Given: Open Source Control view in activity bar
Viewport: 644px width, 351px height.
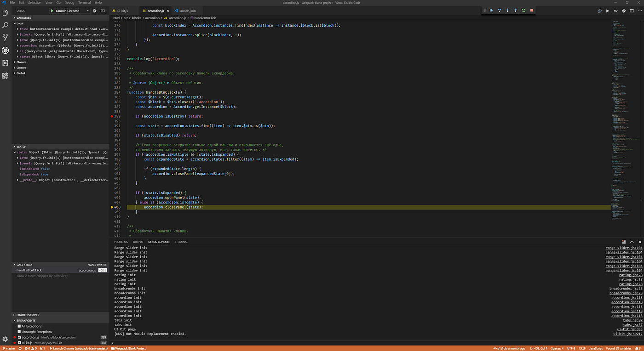Looking at the screenshot, I should click(6, 38).
